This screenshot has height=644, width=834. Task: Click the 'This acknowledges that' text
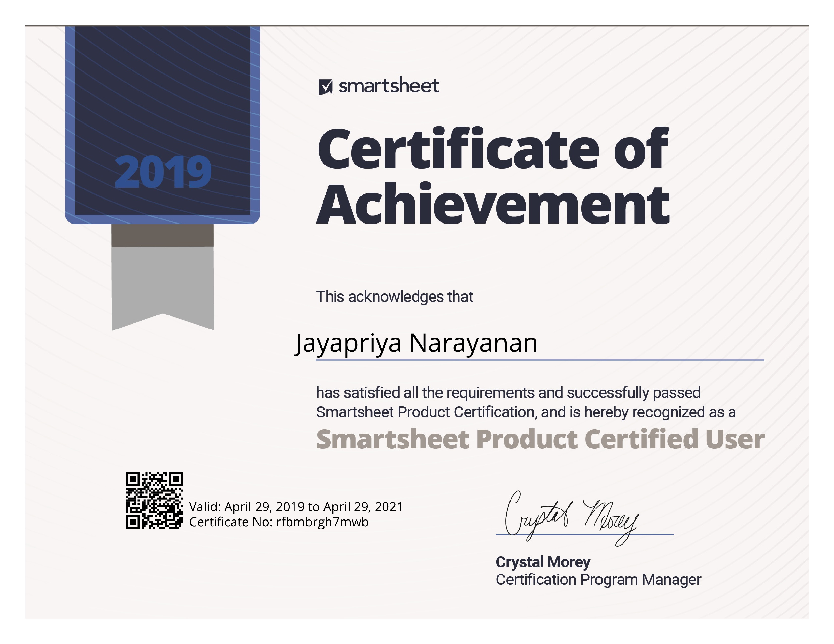(395, 297)
